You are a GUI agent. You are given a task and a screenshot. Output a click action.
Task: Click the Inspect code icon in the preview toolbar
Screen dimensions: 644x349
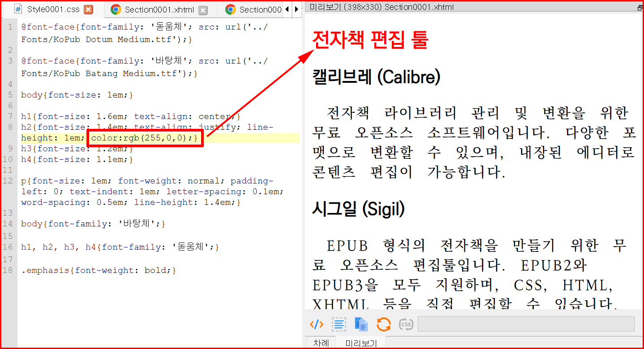317,324
